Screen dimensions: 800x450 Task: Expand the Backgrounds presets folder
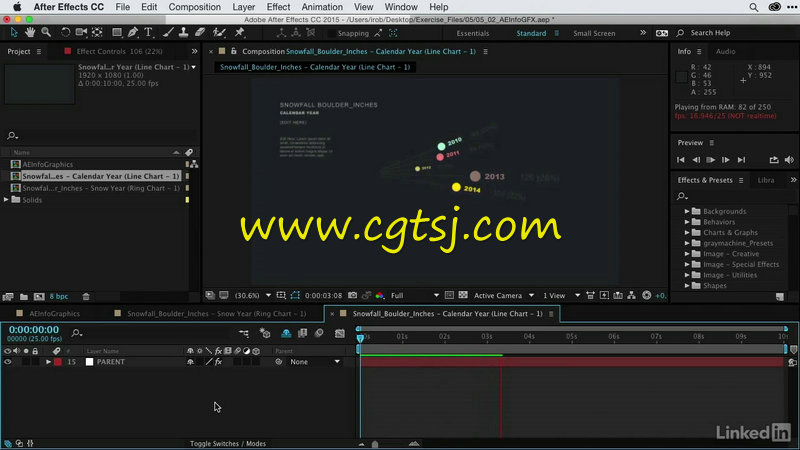[687, 211]
